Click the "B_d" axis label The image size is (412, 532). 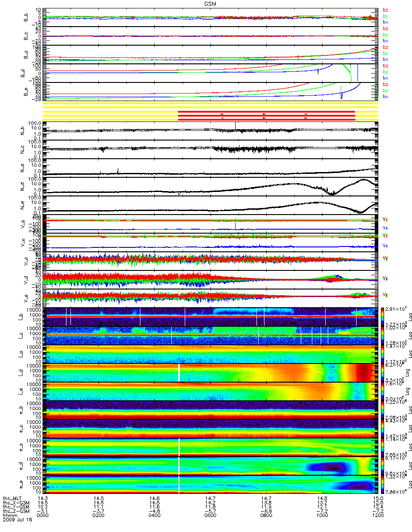click(x=22, y=73)
